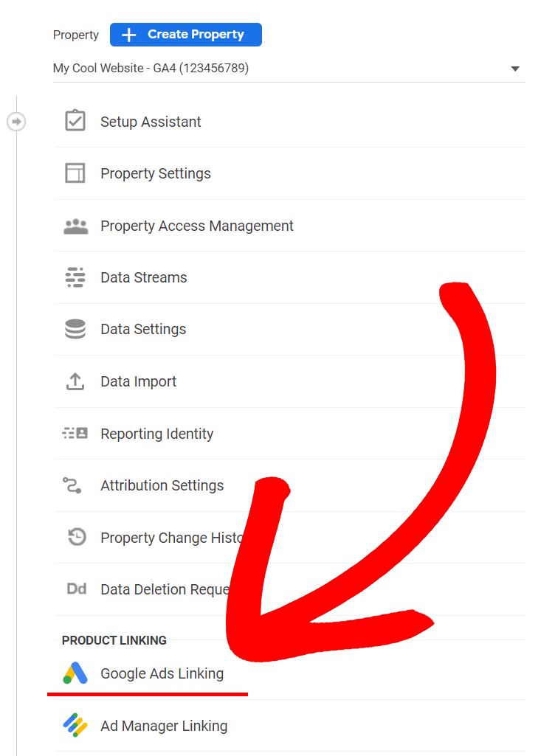Select the Setup Assistant checkmark icon
Screen dimensions: 555x756
coord(75,121)
